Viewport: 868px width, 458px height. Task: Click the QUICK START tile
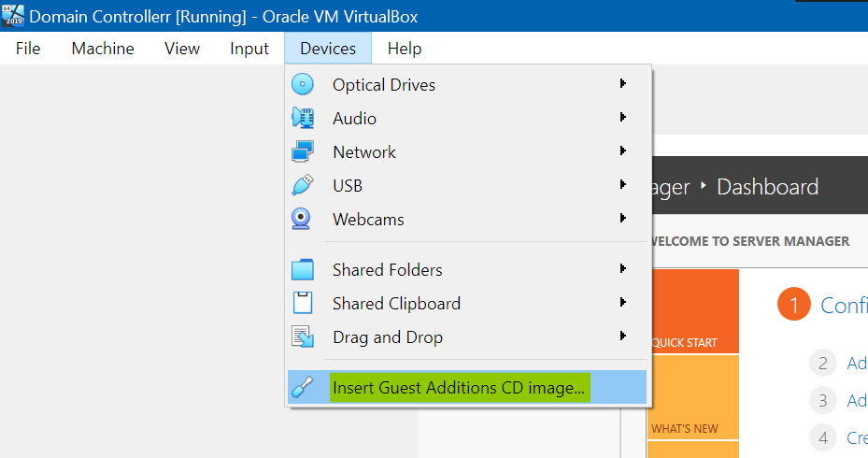point(696,311)
